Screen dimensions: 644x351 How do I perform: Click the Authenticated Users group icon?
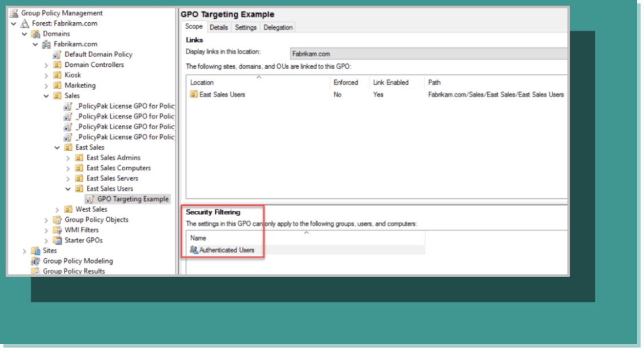click(194, 249)
